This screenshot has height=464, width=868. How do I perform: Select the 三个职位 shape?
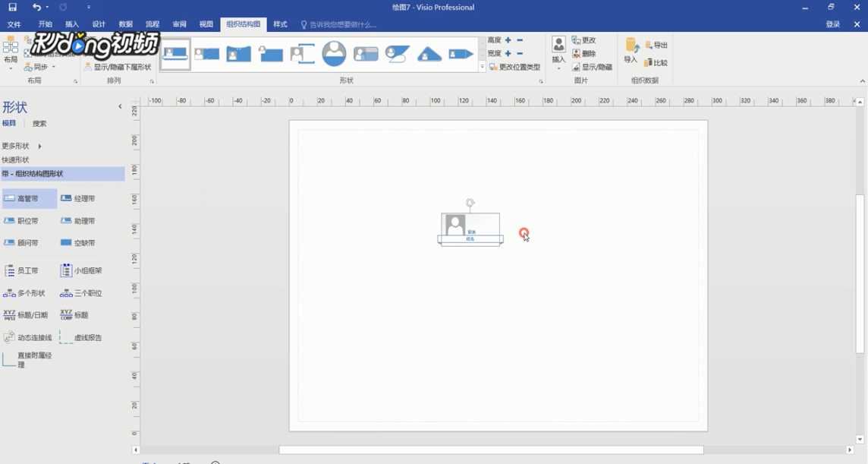click(x=81, y=293)
